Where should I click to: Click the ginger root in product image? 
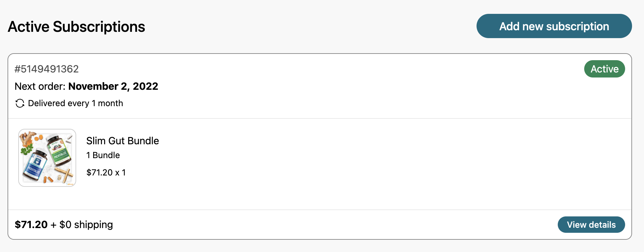click(x=27, y=138)
